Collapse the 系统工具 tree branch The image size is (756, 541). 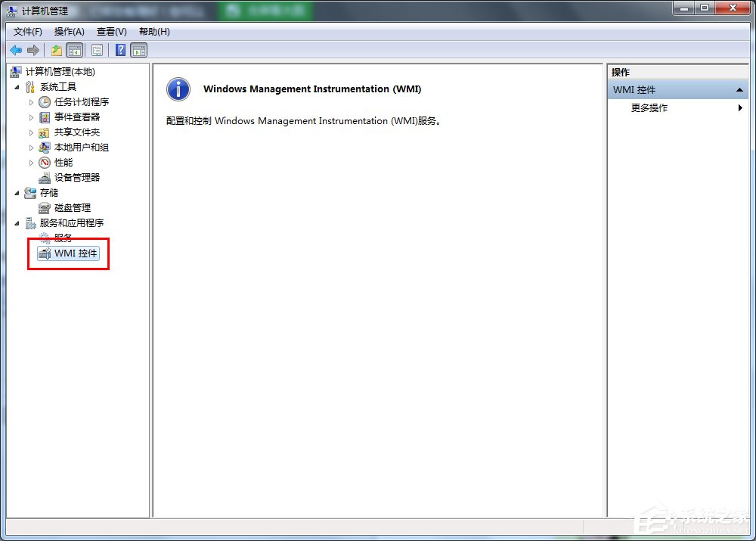(x=18, y=86)
